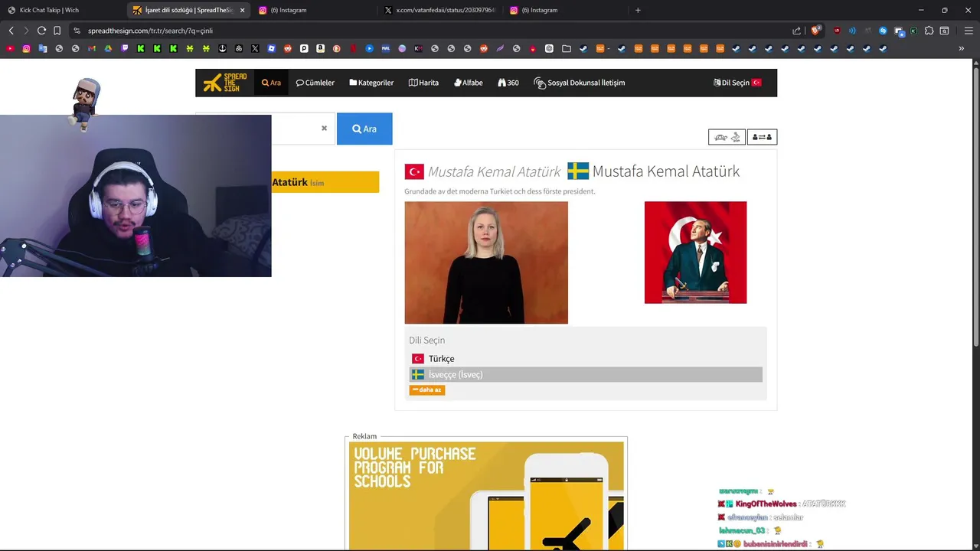Clear the search field with the x
Screen dimensions: 980x551
tap(324, 129)
